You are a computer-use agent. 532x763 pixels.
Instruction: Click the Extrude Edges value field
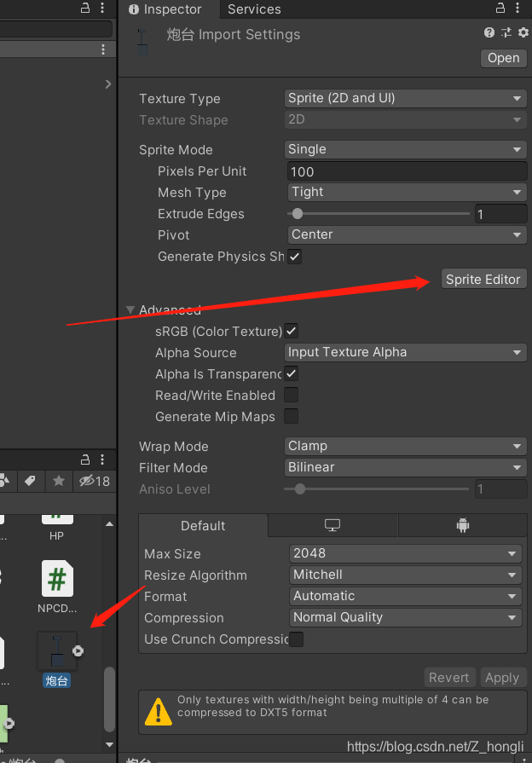[x=500, y=214]
